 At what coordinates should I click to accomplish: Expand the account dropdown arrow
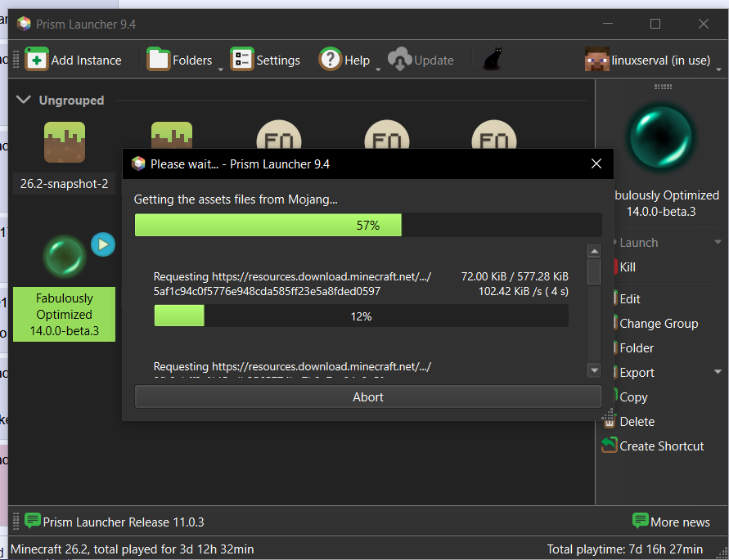point(718,69)
